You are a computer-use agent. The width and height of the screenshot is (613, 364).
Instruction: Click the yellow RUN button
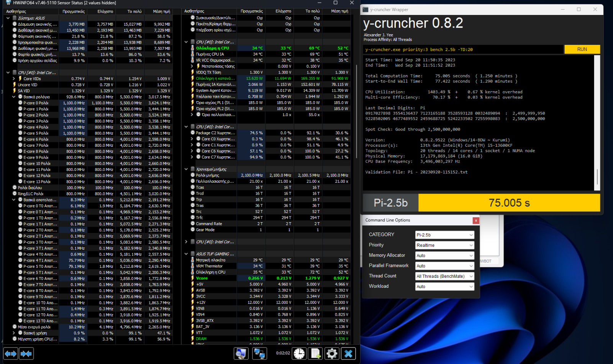582,49
